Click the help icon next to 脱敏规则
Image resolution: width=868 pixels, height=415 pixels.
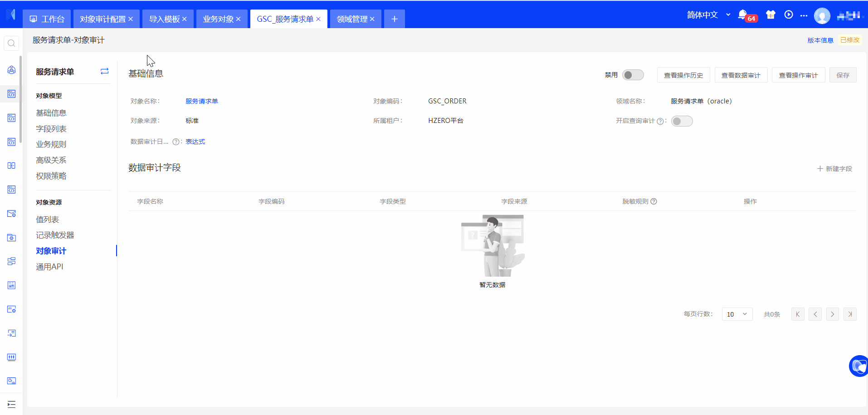653,201
